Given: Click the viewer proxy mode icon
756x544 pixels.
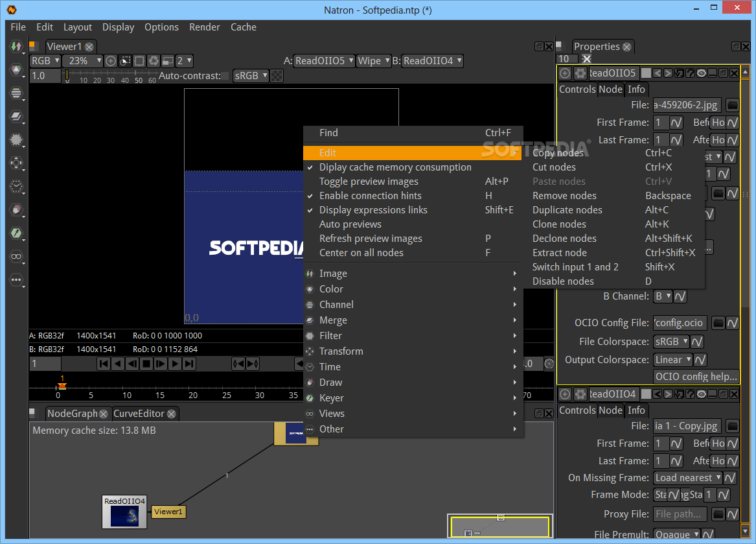Looking at the screenshot, I should pos(168,61).
